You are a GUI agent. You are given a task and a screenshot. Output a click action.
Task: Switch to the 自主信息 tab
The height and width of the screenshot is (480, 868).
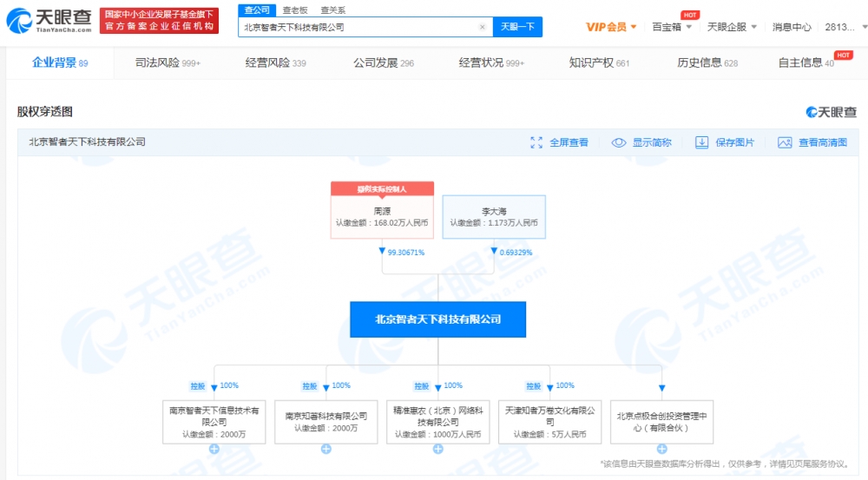click(806, 62)
